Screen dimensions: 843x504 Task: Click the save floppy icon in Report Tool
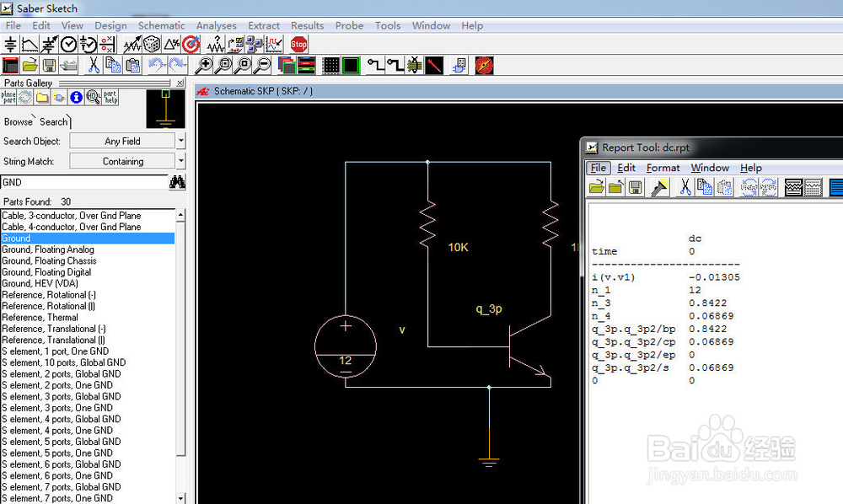tap(636, 187)
